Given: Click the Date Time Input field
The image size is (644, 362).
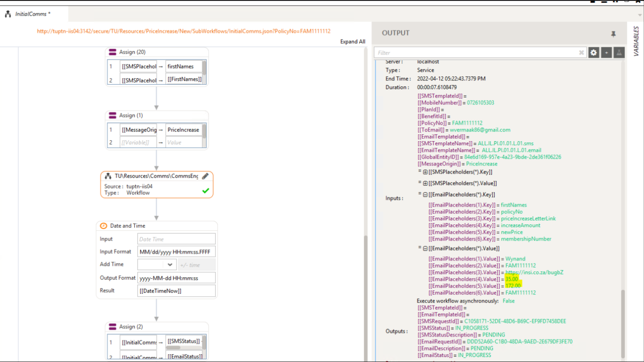Looking at the screenshot, I should coord(177,239).
